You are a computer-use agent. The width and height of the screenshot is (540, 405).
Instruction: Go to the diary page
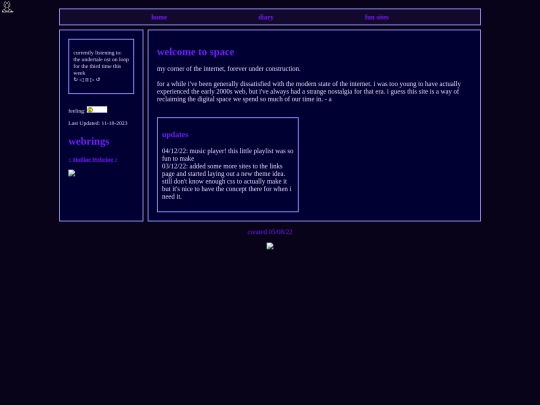pos(266,17)
